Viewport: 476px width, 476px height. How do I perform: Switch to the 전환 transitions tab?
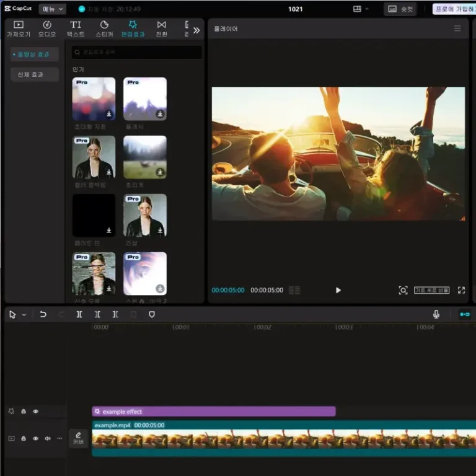[x=162, y=29]
